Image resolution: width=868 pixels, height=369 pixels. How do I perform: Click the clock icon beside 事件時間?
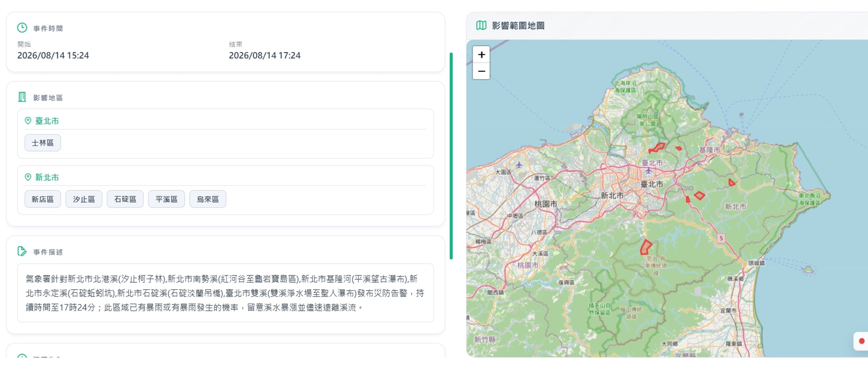pos(22,28)
